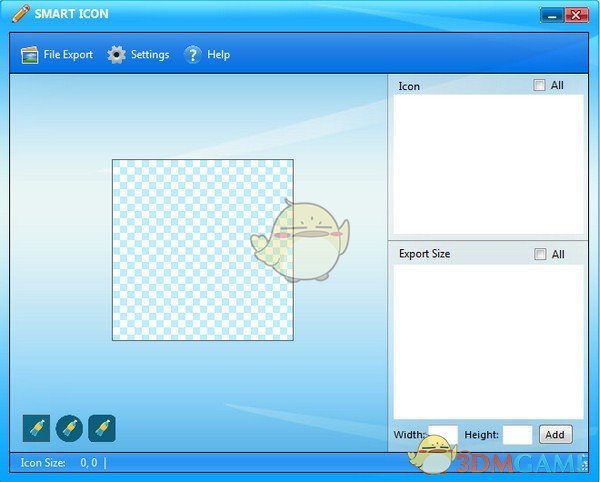Minimize the Smart Icon window

552,16
